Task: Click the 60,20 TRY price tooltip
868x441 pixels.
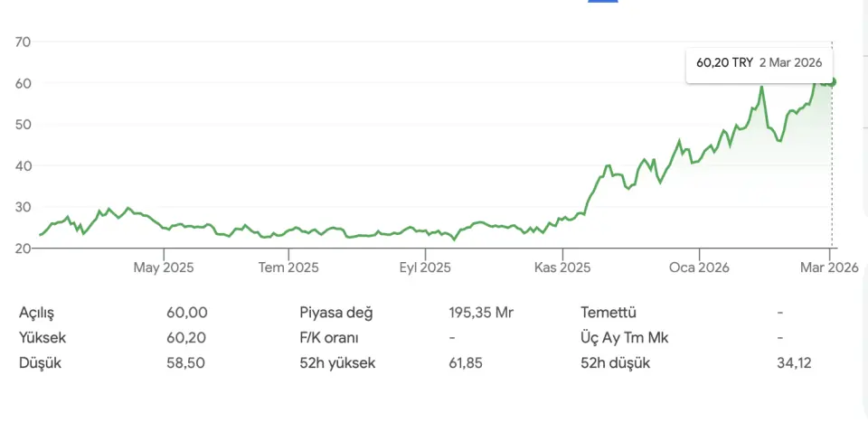Action: pos(758,62)
